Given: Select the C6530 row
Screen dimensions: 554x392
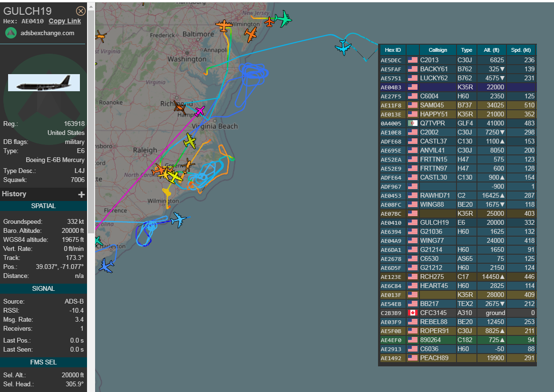Looking at the screenshot, I should pos(457,259).
